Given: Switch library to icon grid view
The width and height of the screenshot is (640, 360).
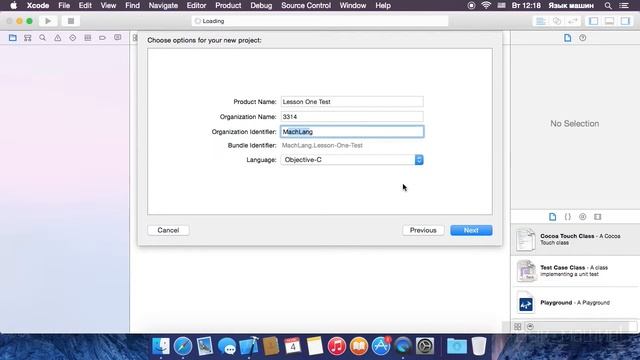Looking at the screenshot, I should tap(518, 327).
